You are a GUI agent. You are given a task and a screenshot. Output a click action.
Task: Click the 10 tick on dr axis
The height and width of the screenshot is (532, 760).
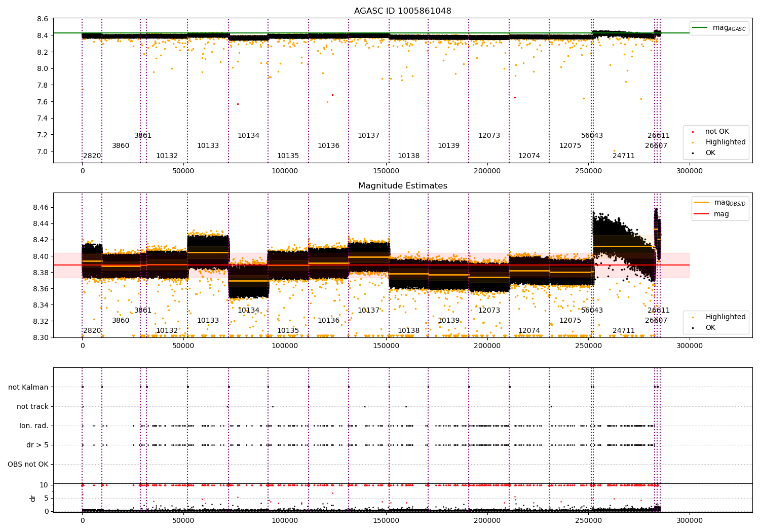click(44, 485)
